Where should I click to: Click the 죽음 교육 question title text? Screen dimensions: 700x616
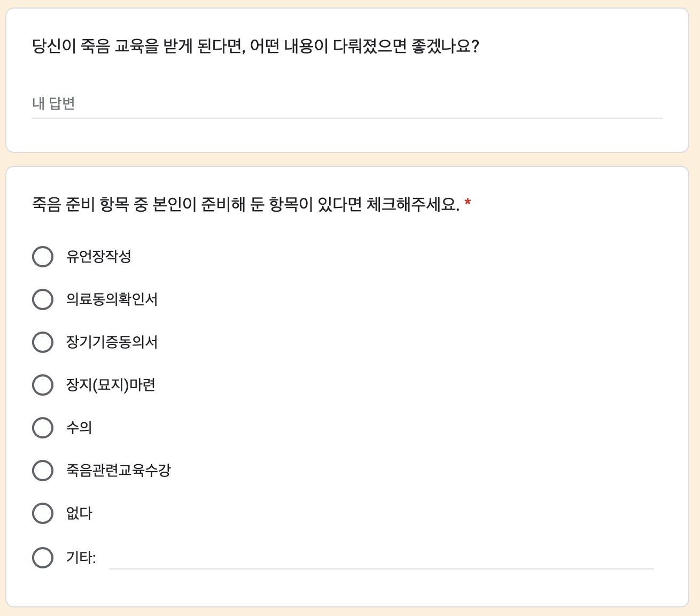[255, 47]
